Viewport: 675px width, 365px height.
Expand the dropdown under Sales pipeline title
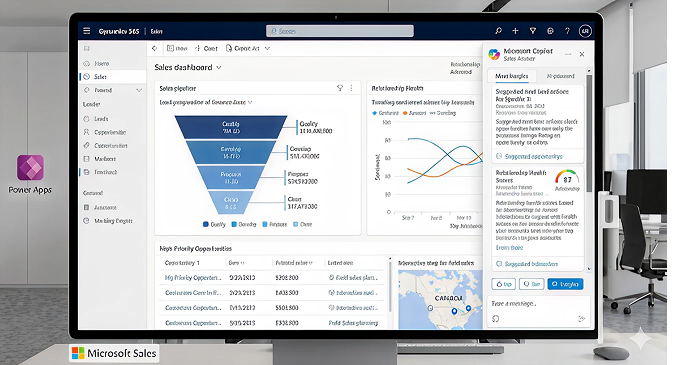pos(250,102)
